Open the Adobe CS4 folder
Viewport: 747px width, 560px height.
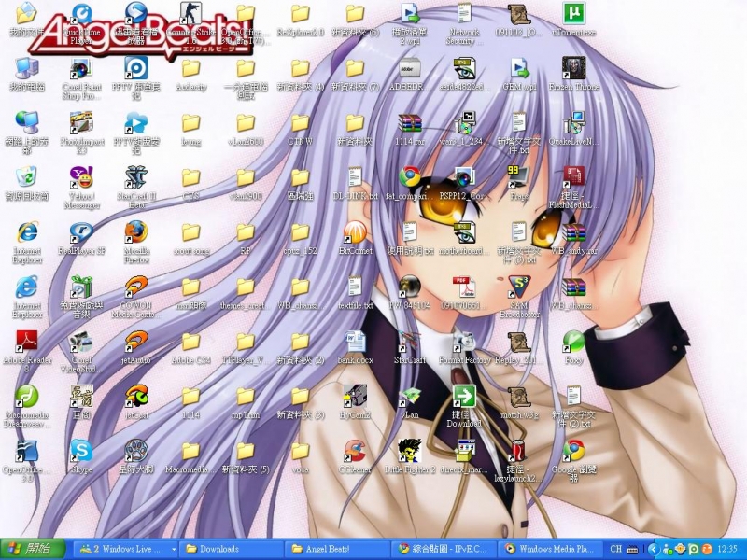click(x=190, y=342)
